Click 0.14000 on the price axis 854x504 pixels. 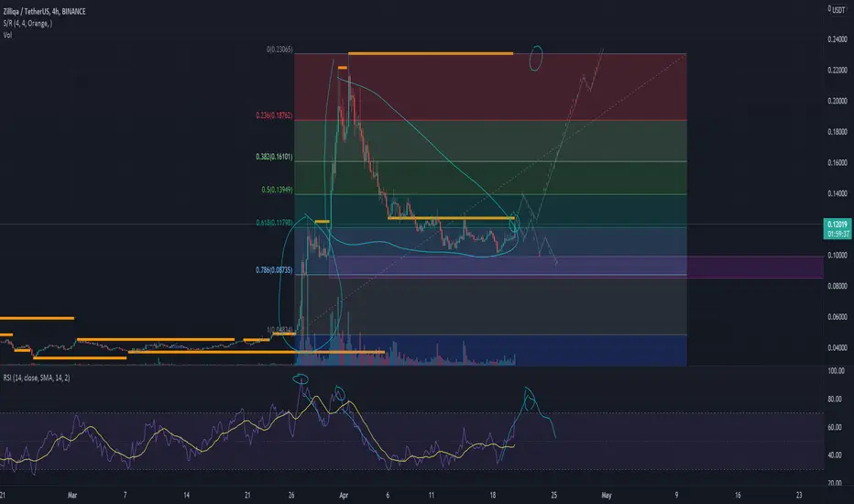tap(838, 193)
